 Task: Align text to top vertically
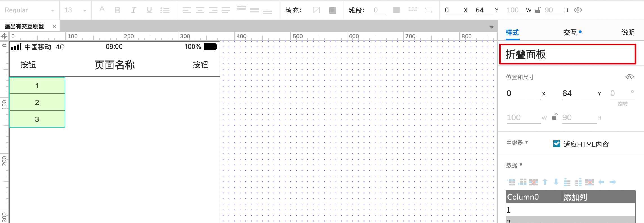241,8
